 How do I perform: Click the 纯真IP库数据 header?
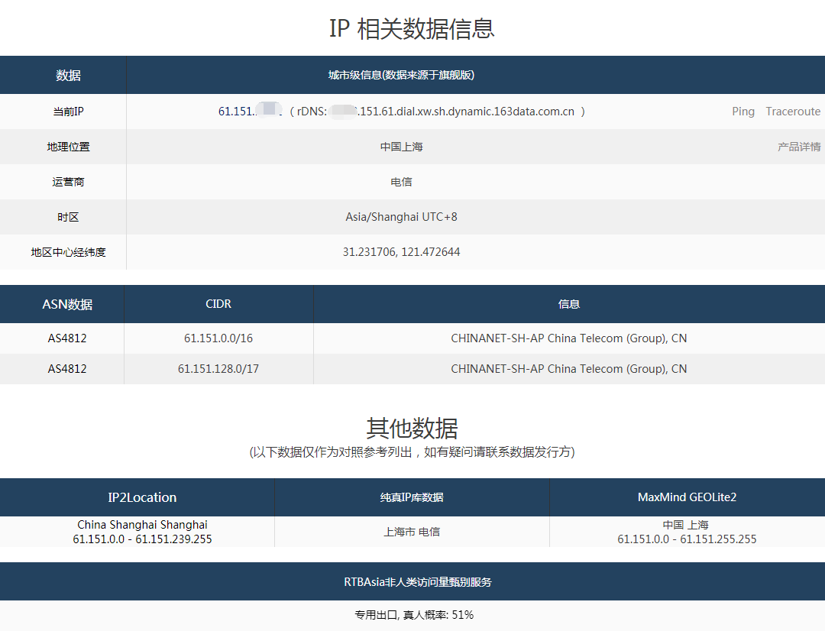pyautogui.click(x=412, y=497)
